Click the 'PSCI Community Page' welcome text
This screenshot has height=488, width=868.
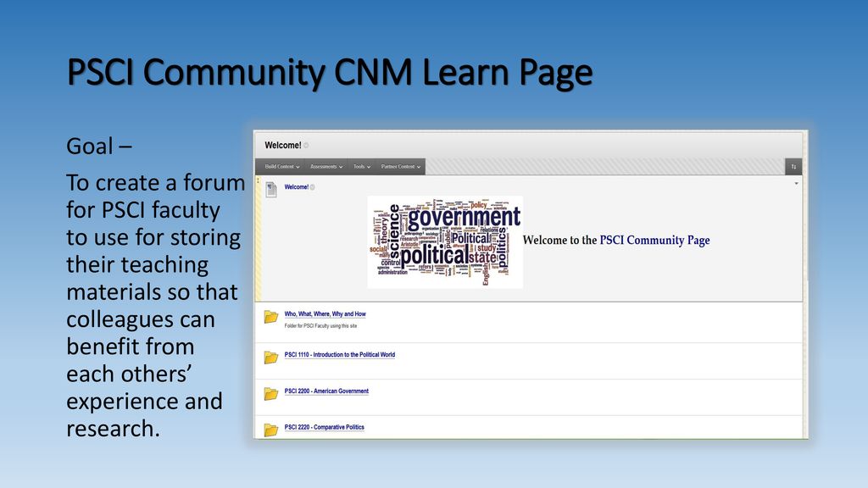click(654, 240)
